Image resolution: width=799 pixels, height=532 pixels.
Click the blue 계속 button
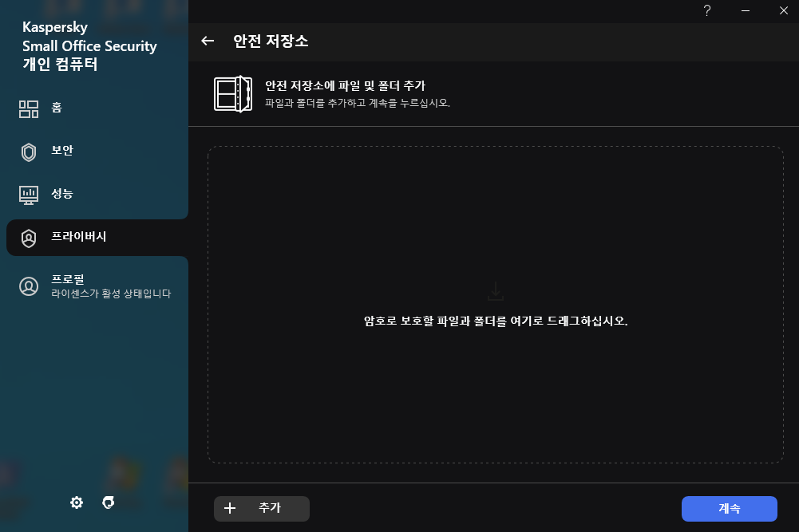pyautogui.click(x=730, y=509)
